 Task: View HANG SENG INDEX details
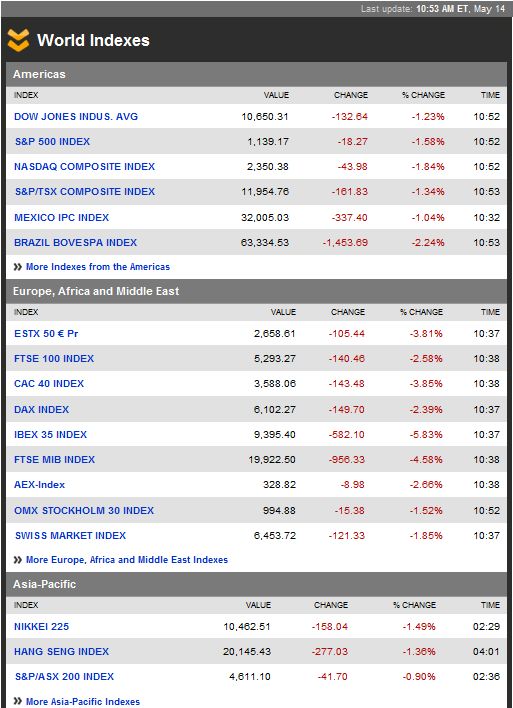tap(61, 652)
